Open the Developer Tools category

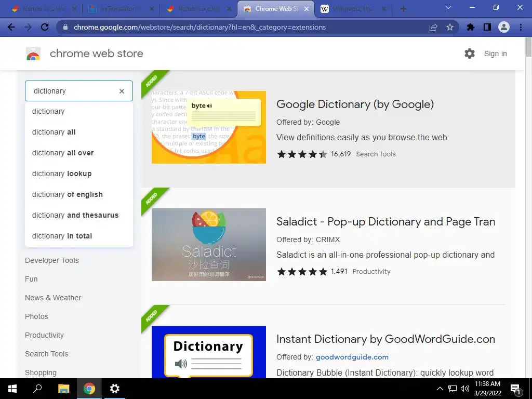52,260
